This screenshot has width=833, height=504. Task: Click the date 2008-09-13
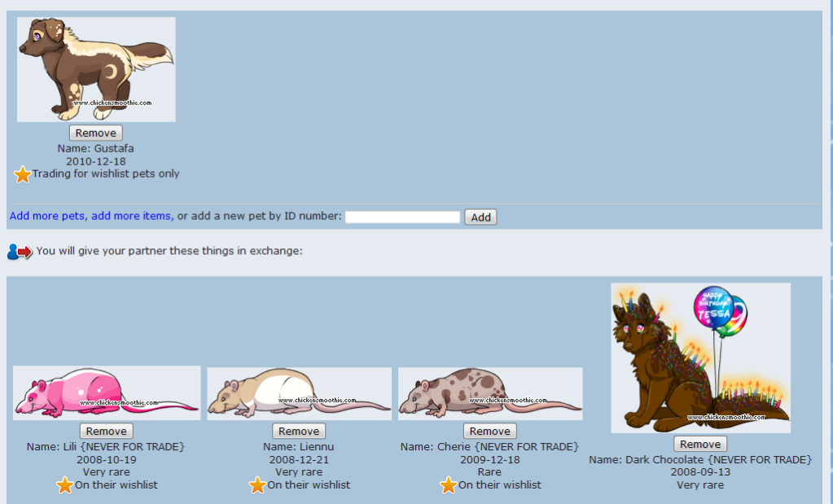click(700, 471)
